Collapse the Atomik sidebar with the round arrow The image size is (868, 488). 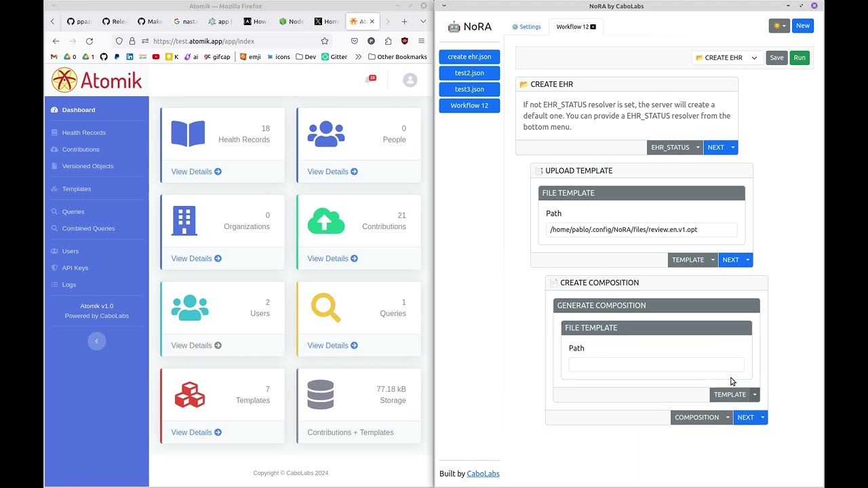[x=96, y=341]
